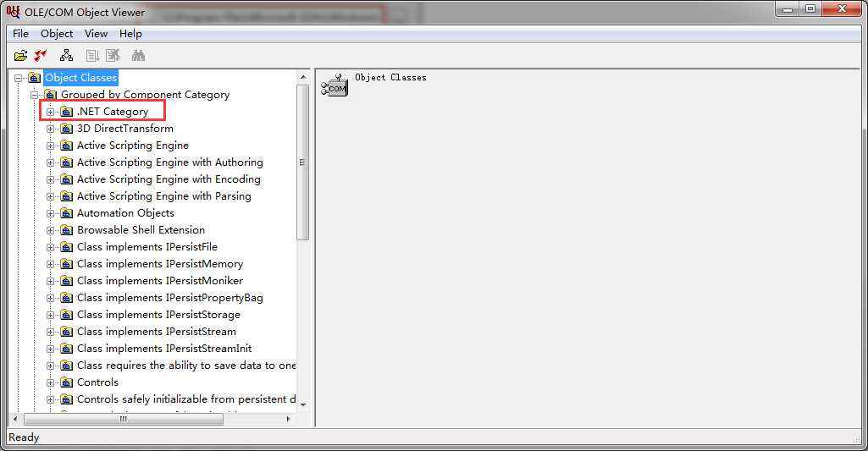Click the Bind to File open-folder icon
The width and height of the screenshot is (868, 451).
(x=20, y=55)
